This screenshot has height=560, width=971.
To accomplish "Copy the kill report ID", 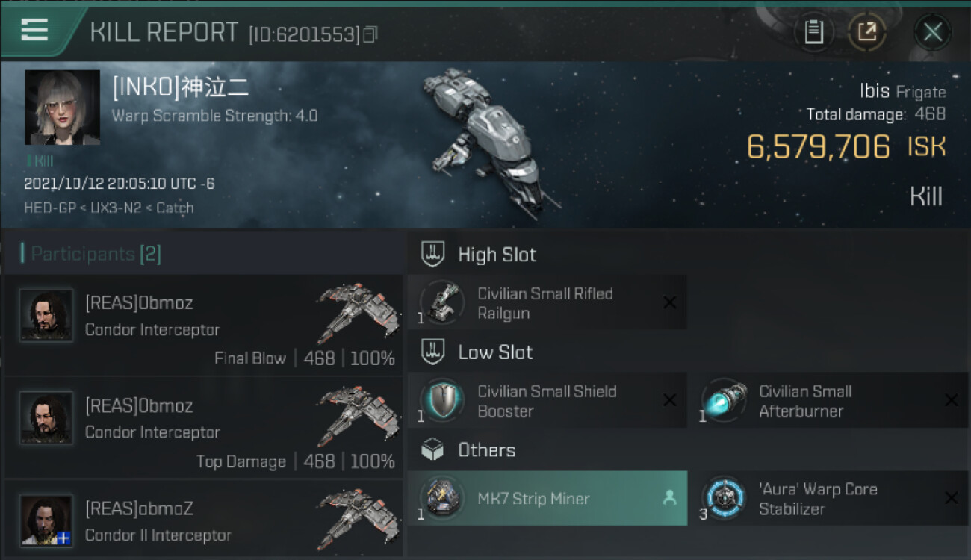I will (x=370, y=34).
